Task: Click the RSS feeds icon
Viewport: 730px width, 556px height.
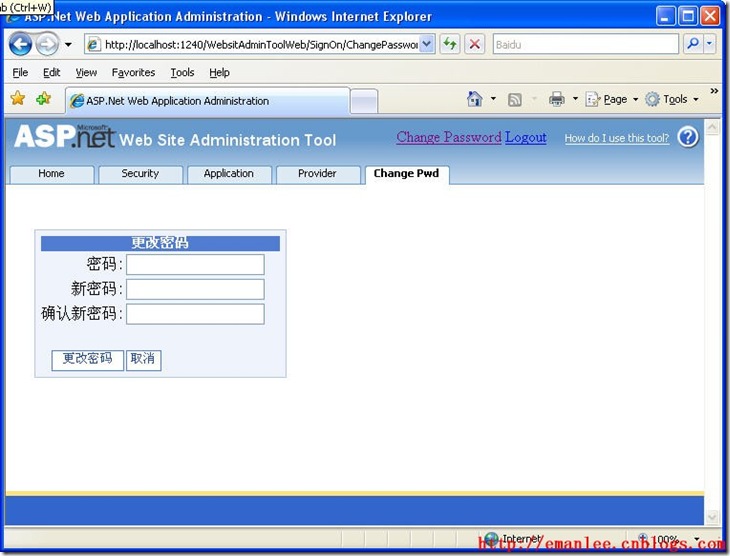Action: 514,99
